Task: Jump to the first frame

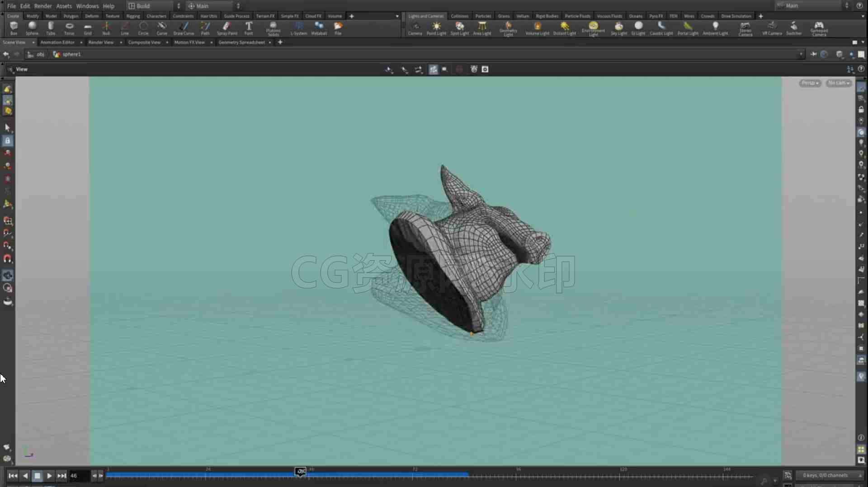Action: click(x=13, y=476)
